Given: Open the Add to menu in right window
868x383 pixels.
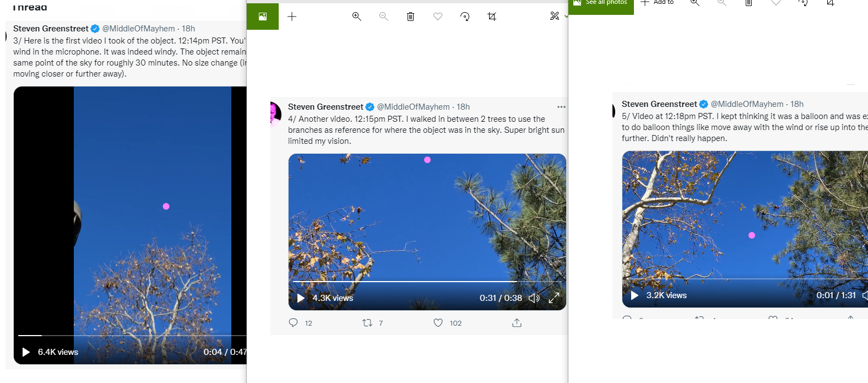Looking at the screenshot, I should point(657,3).
